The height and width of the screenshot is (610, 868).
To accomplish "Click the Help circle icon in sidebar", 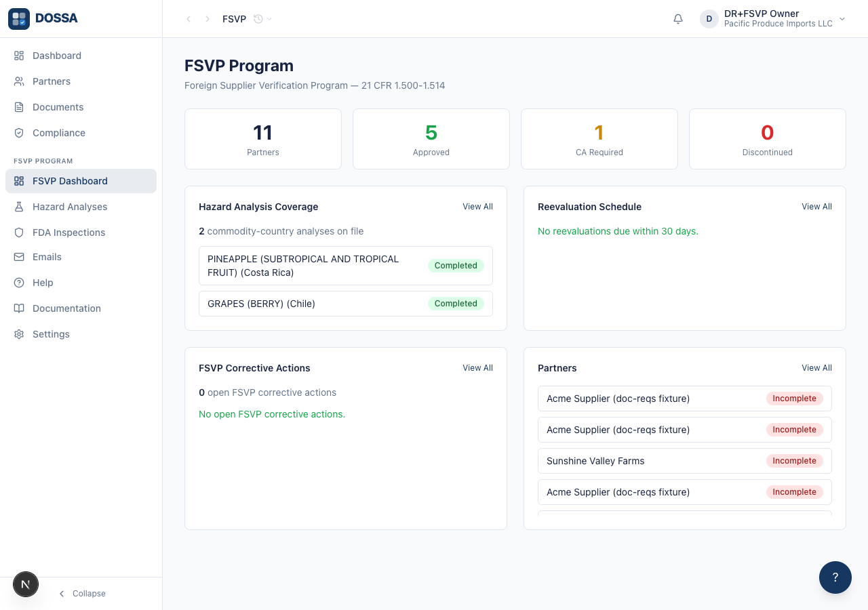I will coord(19,283).
